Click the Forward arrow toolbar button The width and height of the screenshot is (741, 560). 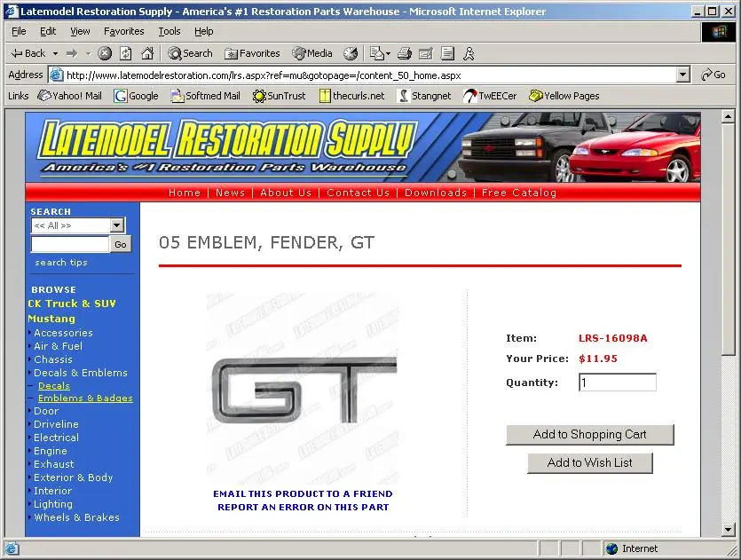point(72,53)
